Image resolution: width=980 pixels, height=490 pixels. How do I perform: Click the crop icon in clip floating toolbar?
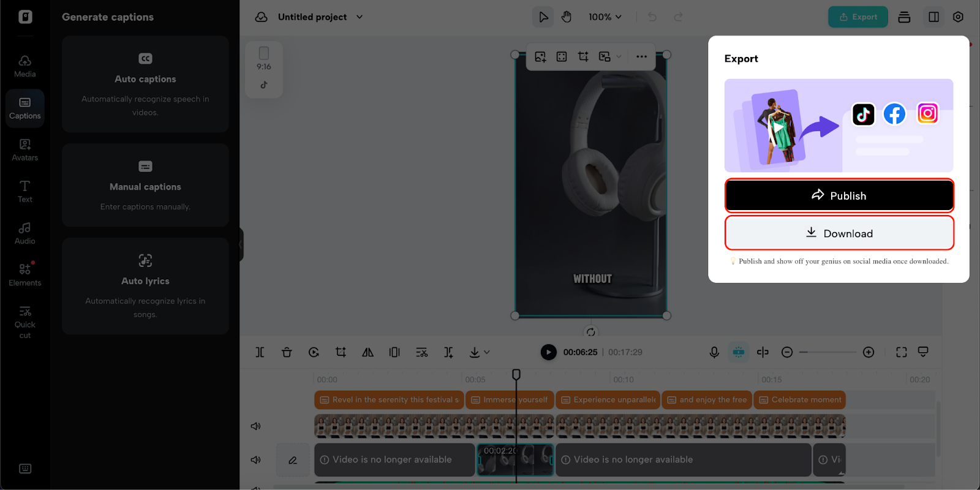[x=583, y=57]
